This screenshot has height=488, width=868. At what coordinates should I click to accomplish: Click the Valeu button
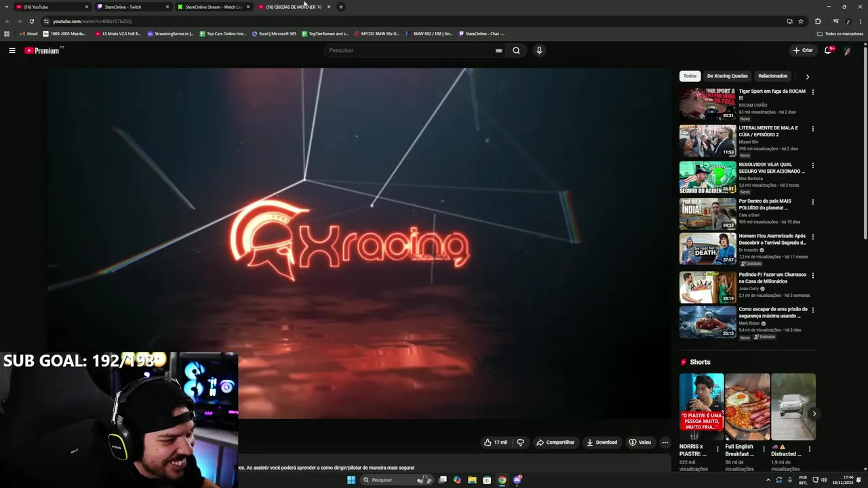coord(639,443)
